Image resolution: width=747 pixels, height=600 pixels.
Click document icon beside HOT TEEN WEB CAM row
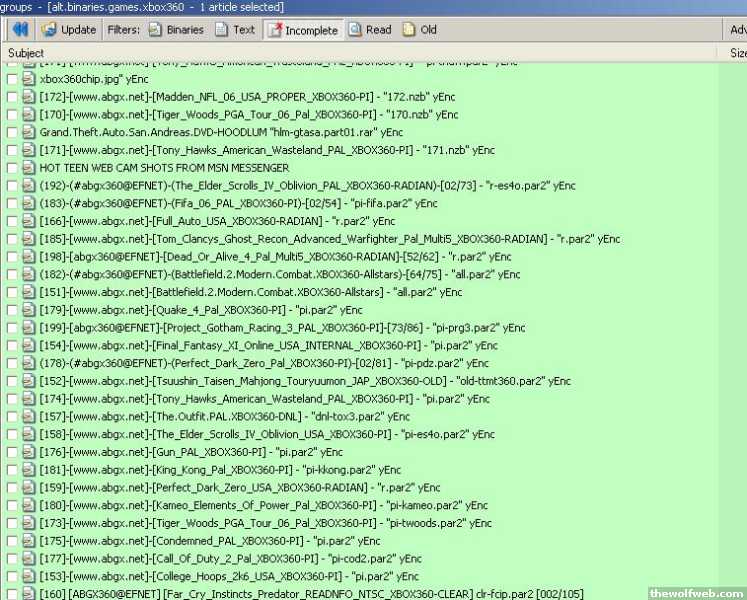[x=28, y=168]
